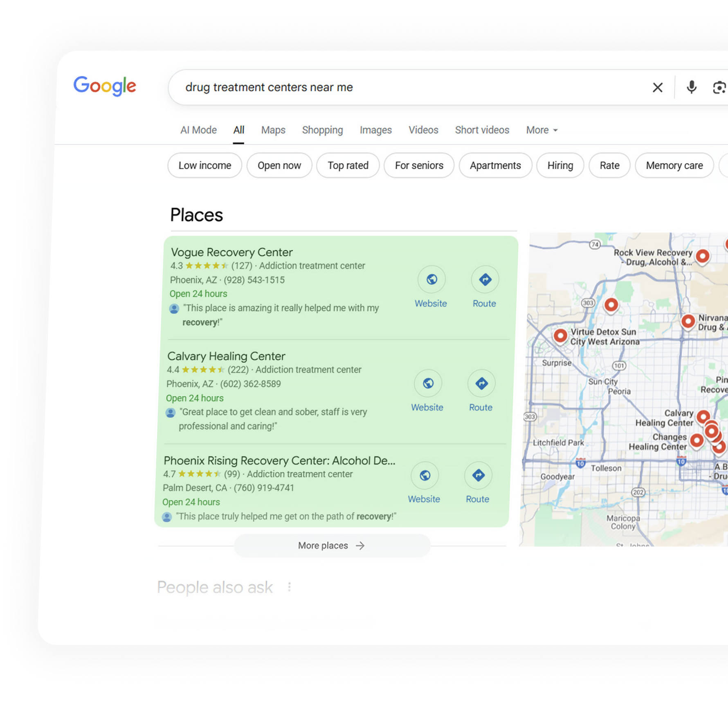Enable the Low income filter chip
Viewport: 728px width, 701px height.
tap(204, 165)
